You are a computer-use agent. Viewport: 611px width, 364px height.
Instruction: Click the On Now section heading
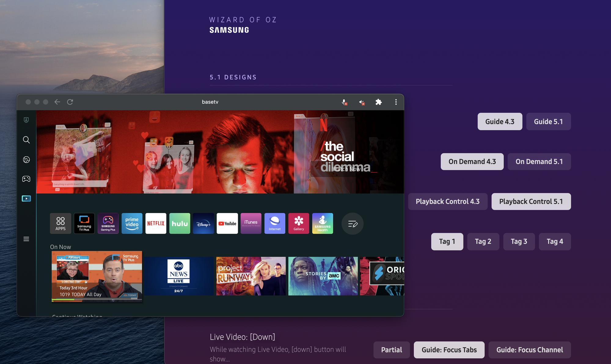point(60,247)
